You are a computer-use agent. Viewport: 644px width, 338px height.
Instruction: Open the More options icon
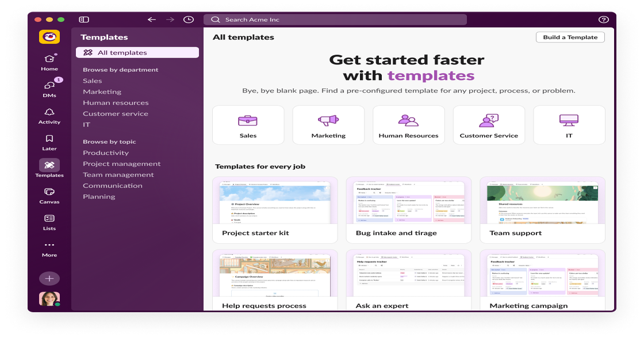[49, 246]
